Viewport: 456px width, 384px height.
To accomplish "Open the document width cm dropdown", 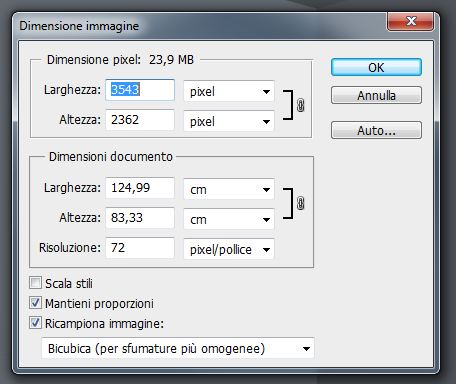I will click(229, 189).
